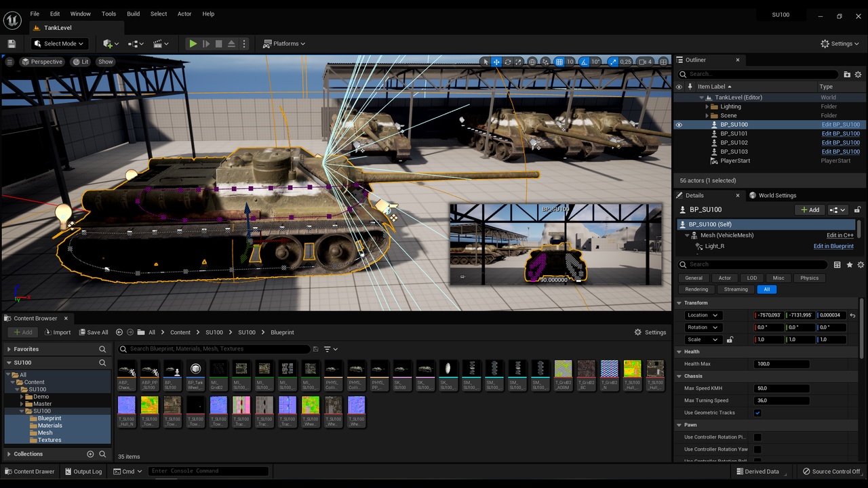Toggle the Scale lock ratio icon
The width and height of the screenshot is (868, 488).
click(730, 340)
